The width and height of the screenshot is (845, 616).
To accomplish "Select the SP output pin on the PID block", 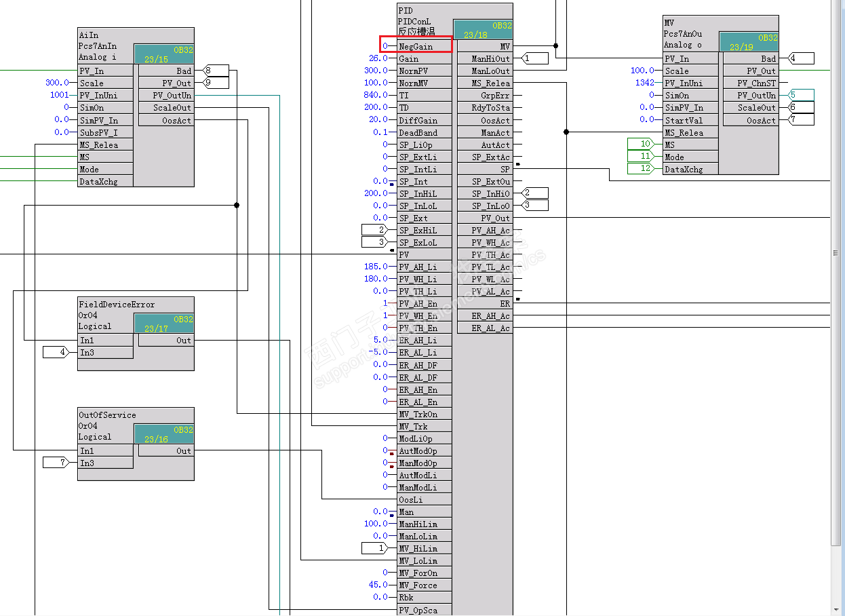I will (484, 169).
